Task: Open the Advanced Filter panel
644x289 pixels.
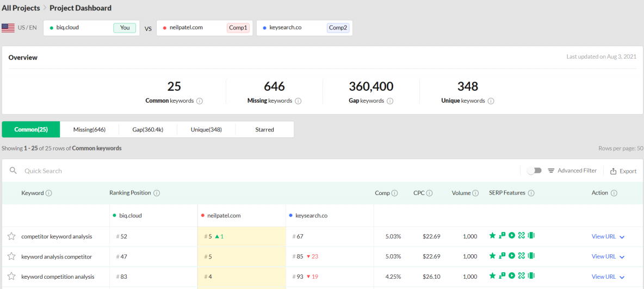Action: [x=573, y=171]
